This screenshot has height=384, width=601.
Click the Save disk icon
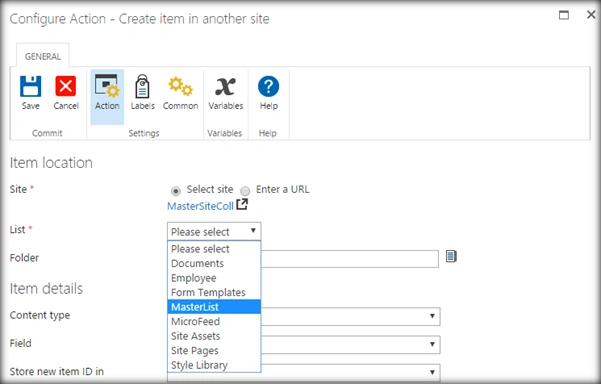click(x=31, y=86)
